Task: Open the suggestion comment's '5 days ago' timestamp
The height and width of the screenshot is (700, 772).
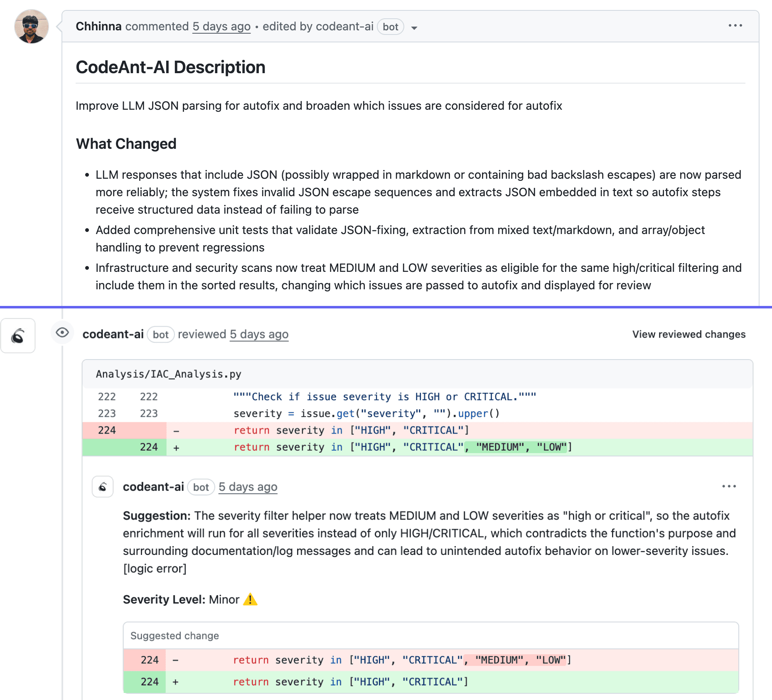Action: click(248, 487)
